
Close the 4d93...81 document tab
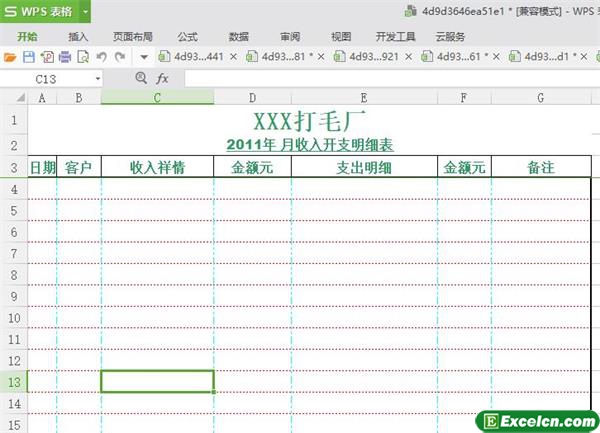pos(321,57)
